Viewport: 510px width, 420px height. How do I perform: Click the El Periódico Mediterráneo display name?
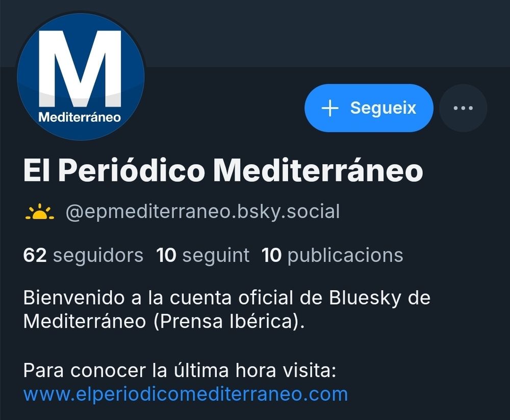(223, 170)
